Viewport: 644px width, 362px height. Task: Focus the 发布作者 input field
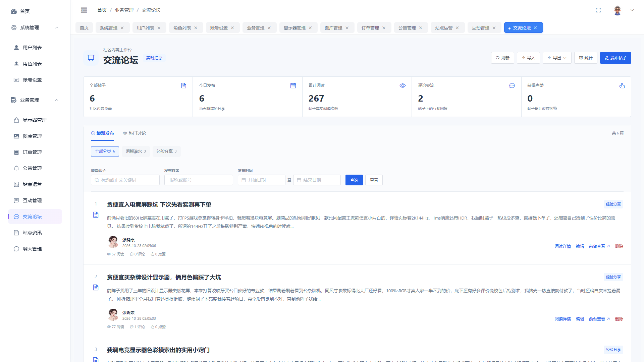click(x=199, y=180)
